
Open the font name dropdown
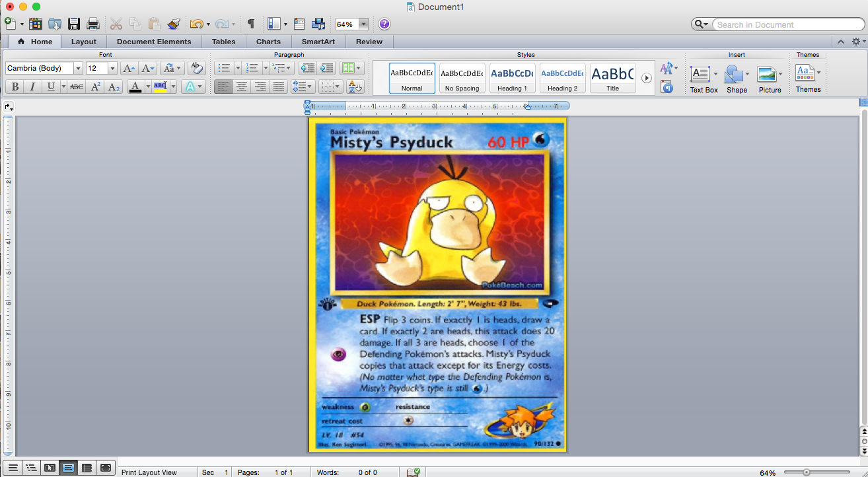78,68
